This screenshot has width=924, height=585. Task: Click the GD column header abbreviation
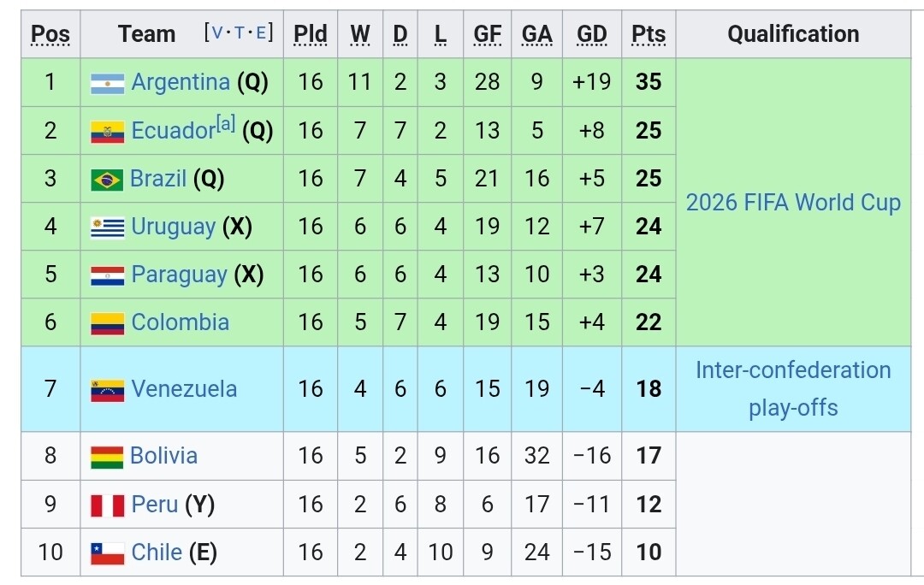pyautogui.click(x=592, y=34)
